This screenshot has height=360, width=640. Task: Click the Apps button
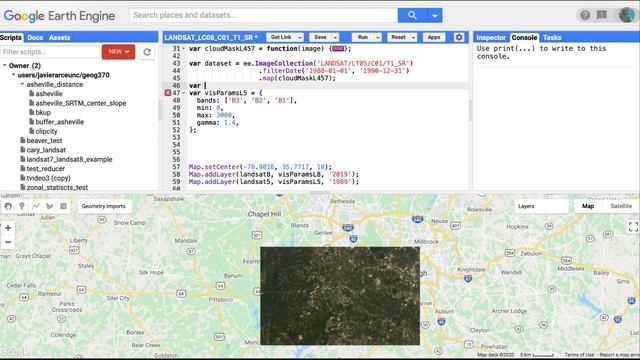point(434,37)
